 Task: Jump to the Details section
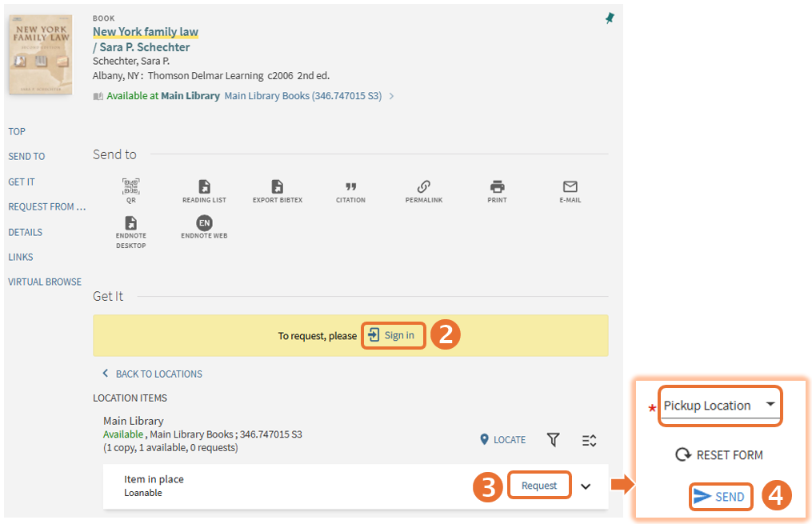25,232
